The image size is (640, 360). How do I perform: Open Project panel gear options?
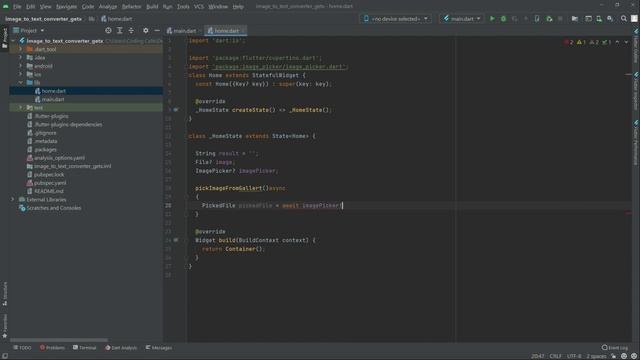(146, 31)
